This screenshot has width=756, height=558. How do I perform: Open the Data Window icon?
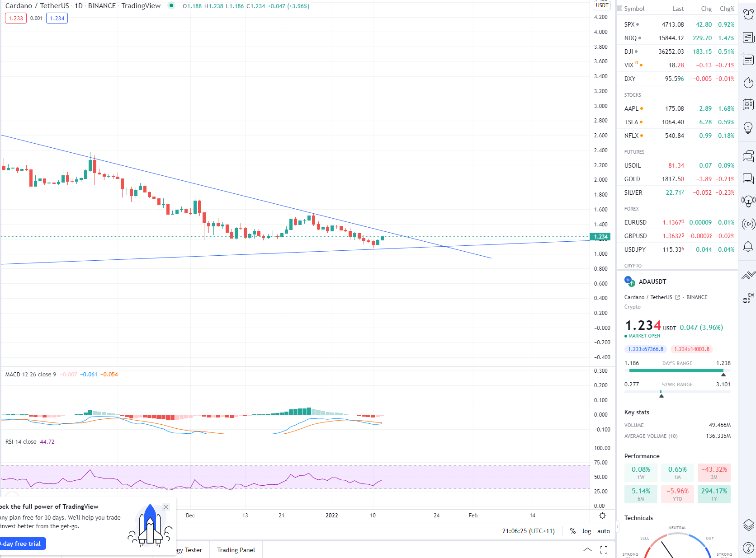pyautogui.click(x=748, y=59)
